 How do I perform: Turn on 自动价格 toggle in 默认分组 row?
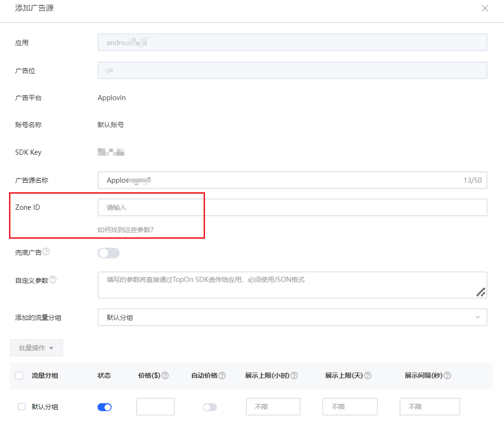tap(210, 407)
